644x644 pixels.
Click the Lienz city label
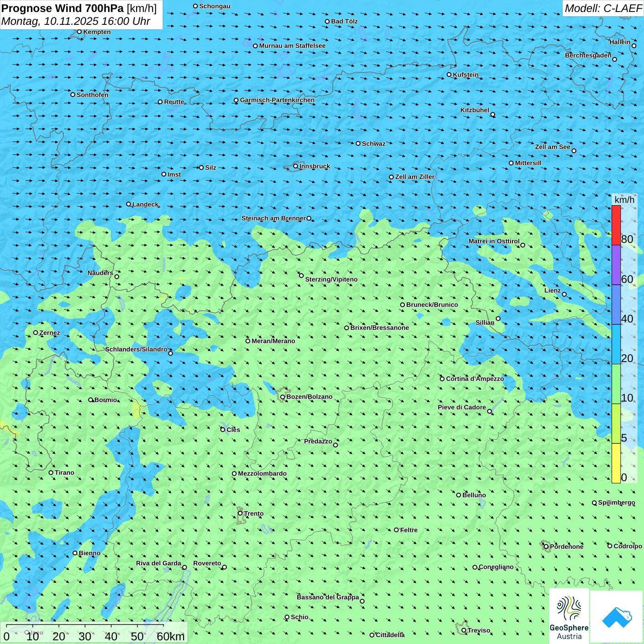(552, 290)
